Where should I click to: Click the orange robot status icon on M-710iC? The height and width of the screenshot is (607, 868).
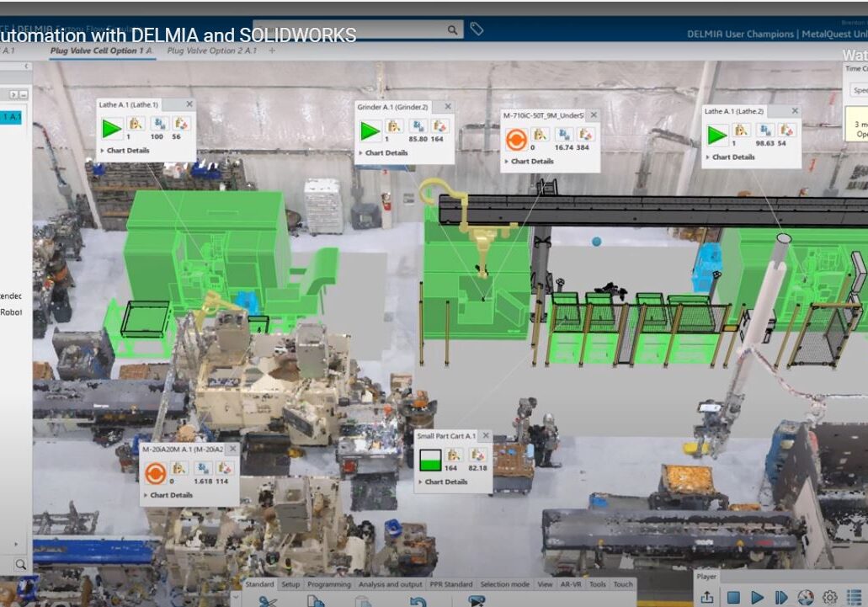point(515,138)
